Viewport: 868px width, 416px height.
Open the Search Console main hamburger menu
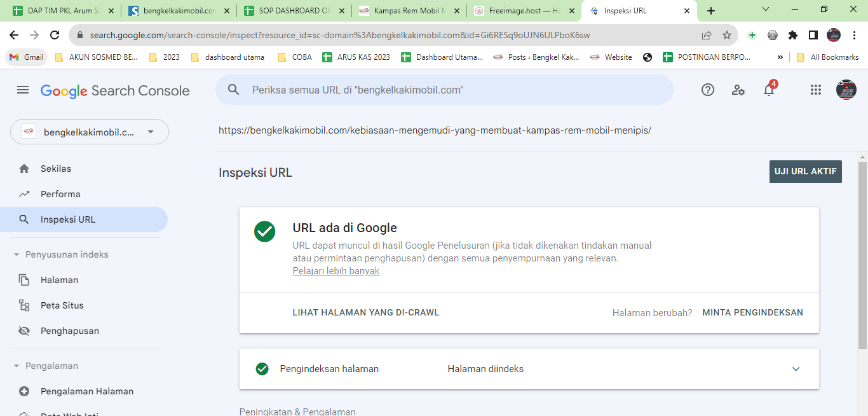pos(23,90)
